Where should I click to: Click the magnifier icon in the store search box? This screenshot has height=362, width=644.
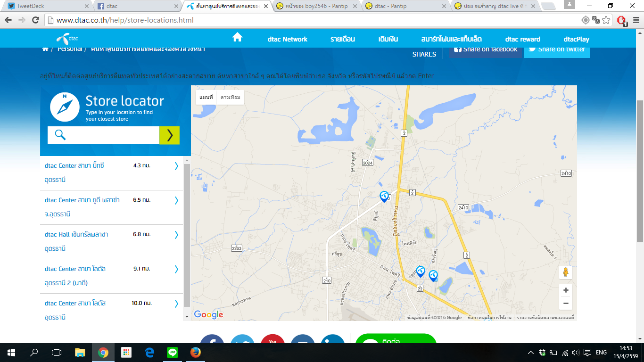point(60,135)
